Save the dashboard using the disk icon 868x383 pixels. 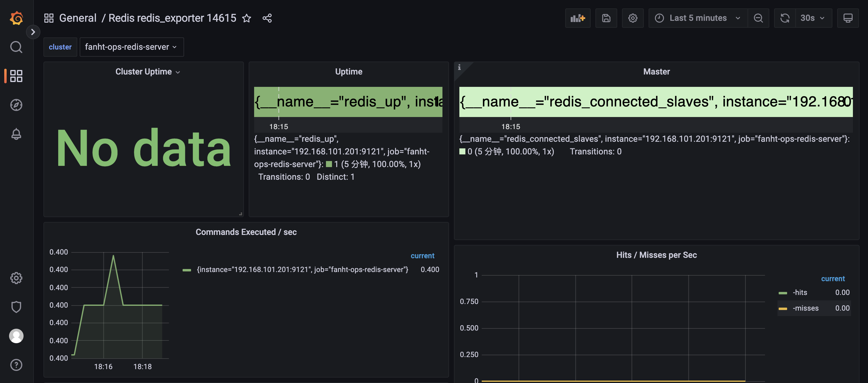(x=606, y=18)
